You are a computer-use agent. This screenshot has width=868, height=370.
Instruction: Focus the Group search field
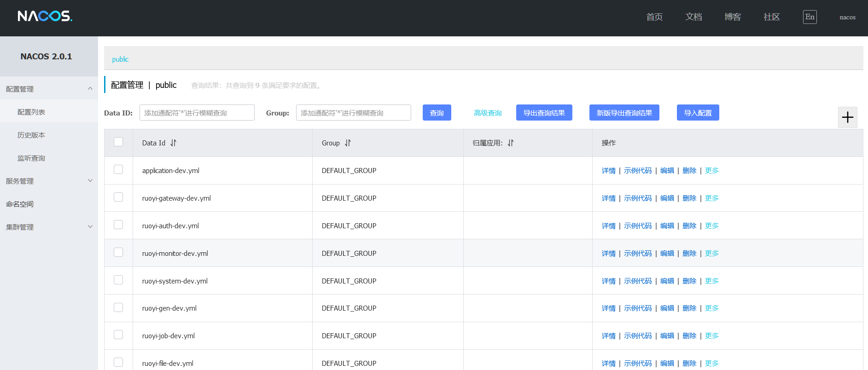(354, 113)
